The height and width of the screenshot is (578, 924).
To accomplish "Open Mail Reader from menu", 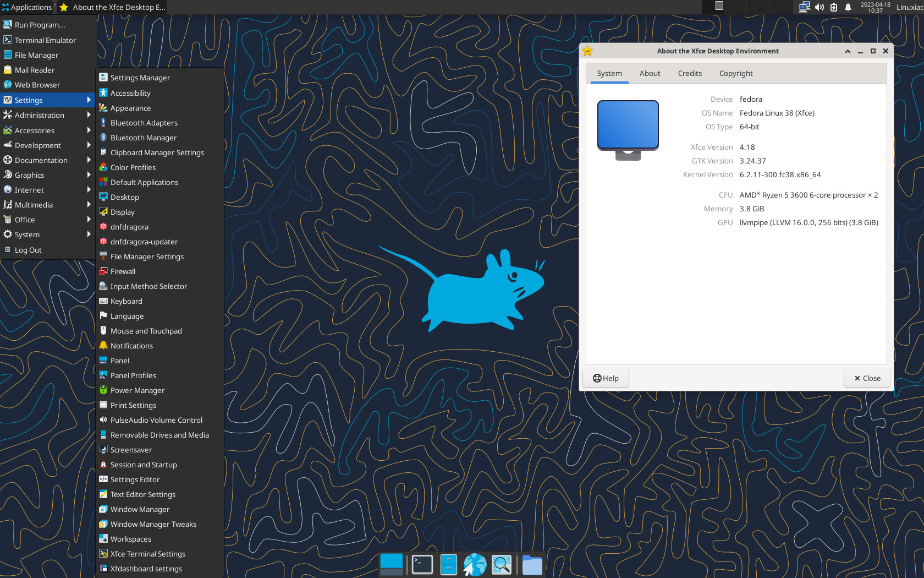I will pos(47,70).
